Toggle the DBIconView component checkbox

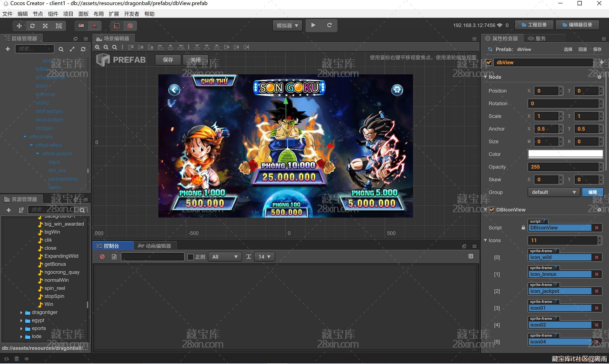[492, 210]
